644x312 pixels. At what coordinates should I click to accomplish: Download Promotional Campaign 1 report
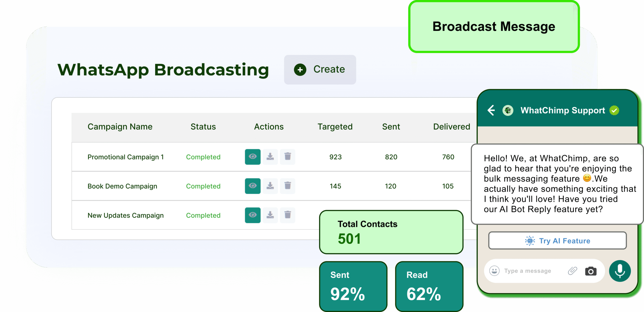coord(270,157)
